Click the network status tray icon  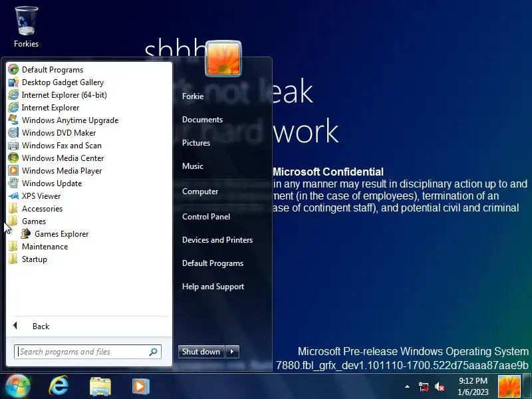coord(423,386)
